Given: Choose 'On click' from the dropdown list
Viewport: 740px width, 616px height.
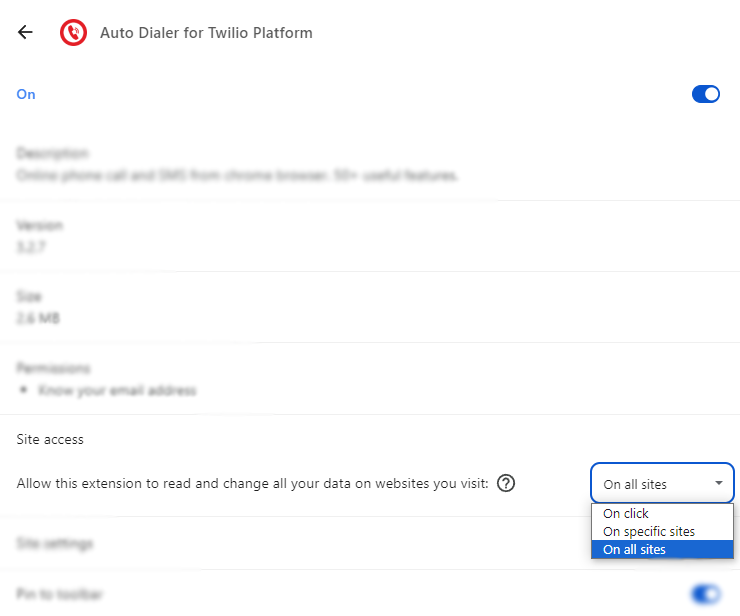Looking at the screenshot, I should [x=626, y=513].
